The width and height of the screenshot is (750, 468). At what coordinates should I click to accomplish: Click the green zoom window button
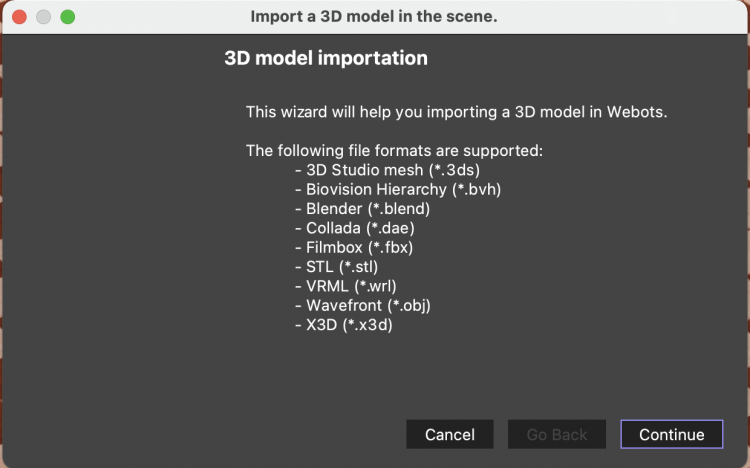click(68, 17)
